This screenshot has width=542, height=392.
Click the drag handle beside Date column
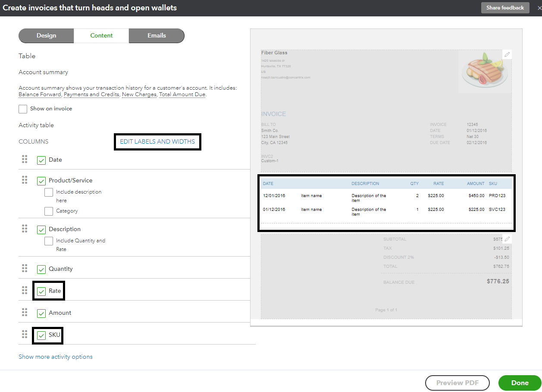25,159
